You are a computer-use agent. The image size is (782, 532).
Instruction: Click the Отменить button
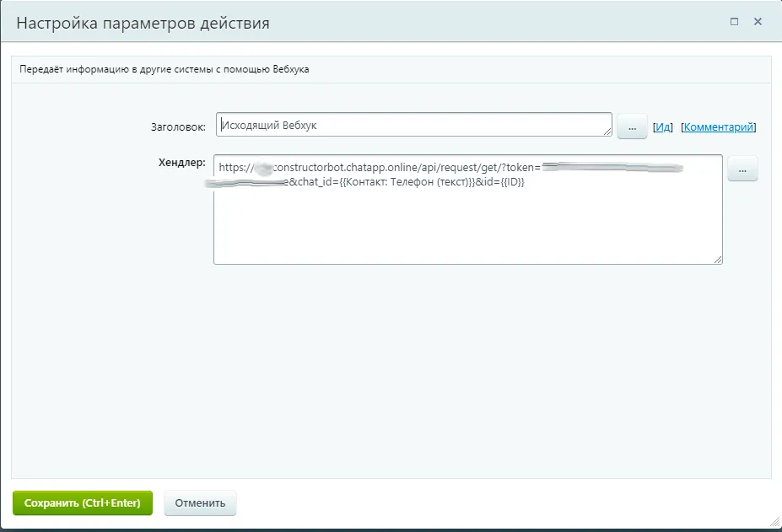point(200,502)
